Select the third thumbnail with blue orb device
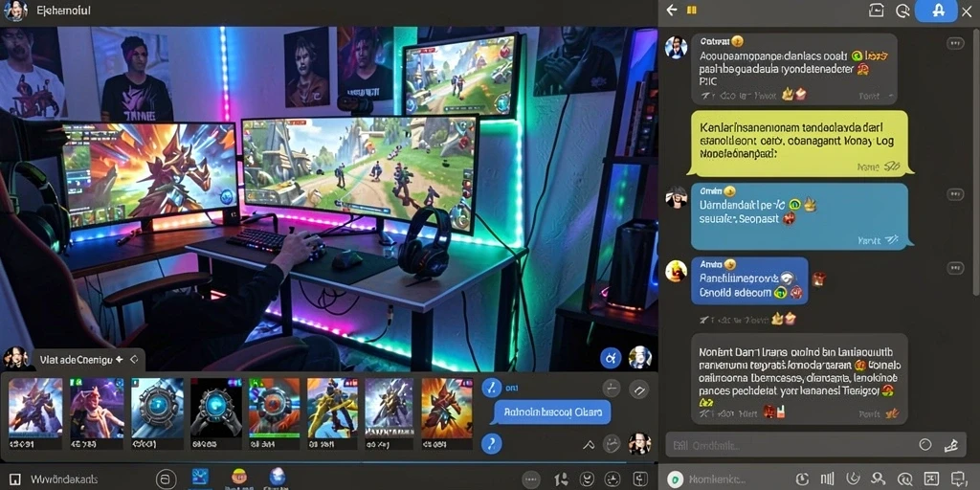Viewport: 980px width, 490px height. coord(158,407)
